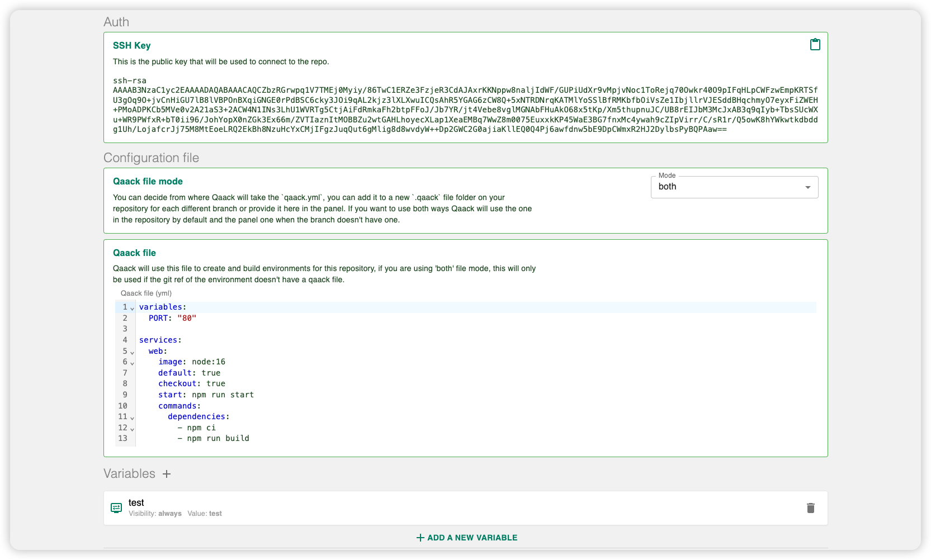
Task: Delete the test variable with trash icon
Action: 810,508
